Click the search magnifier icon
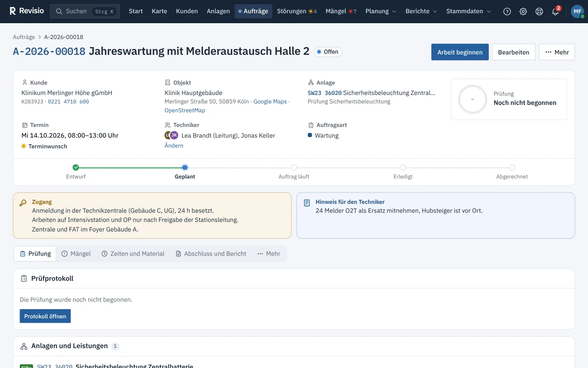 59,11
